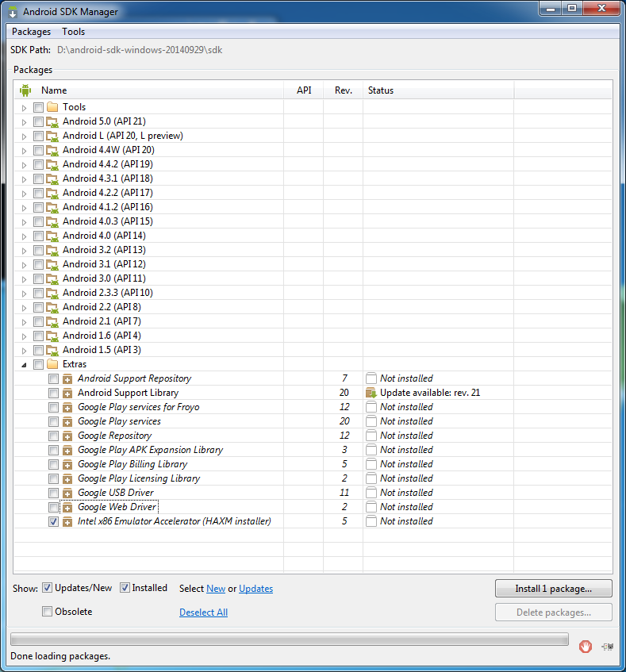Click the red stop hand icon
The width and height of the screenshot is (626, 672).
(586, 646)
